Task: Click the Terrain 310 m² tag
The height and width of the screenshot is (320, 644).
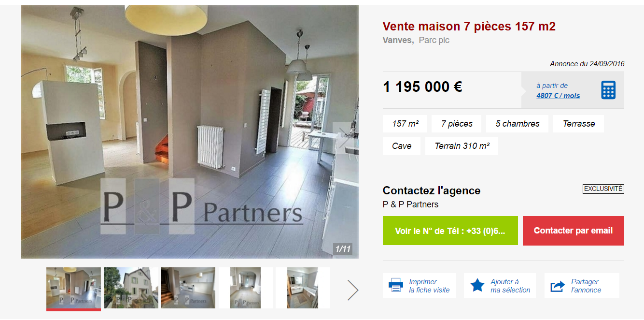Action: pos(462,146)
